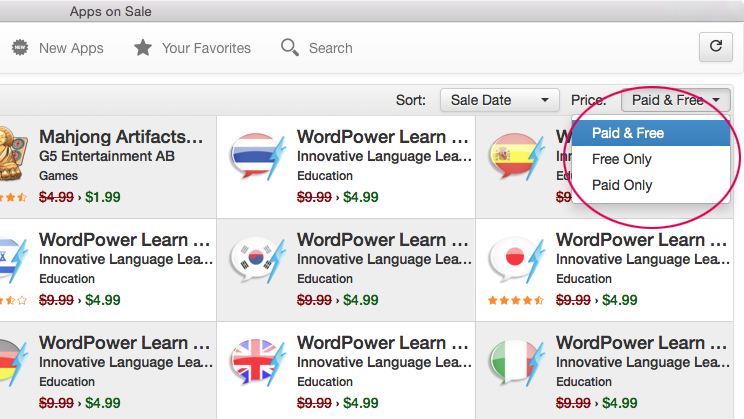
Task: Click WordPower title beside Italian flag
Action: point(642,343)
